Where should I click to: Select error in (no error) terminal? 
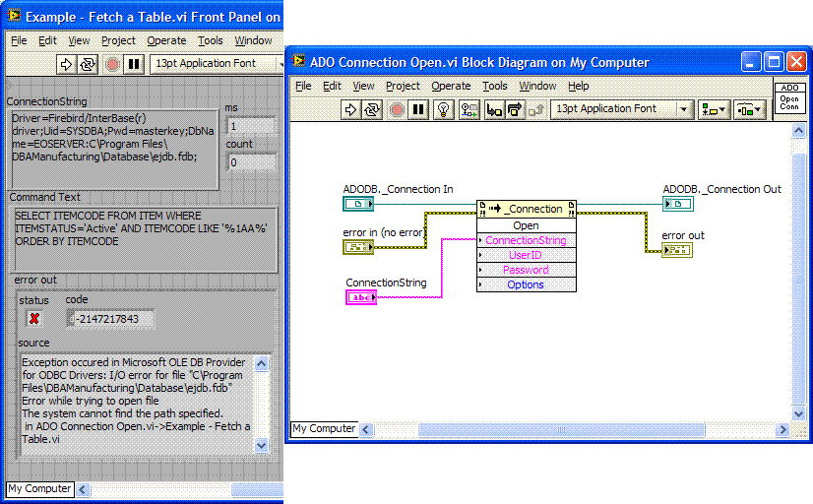pos(358,247)
